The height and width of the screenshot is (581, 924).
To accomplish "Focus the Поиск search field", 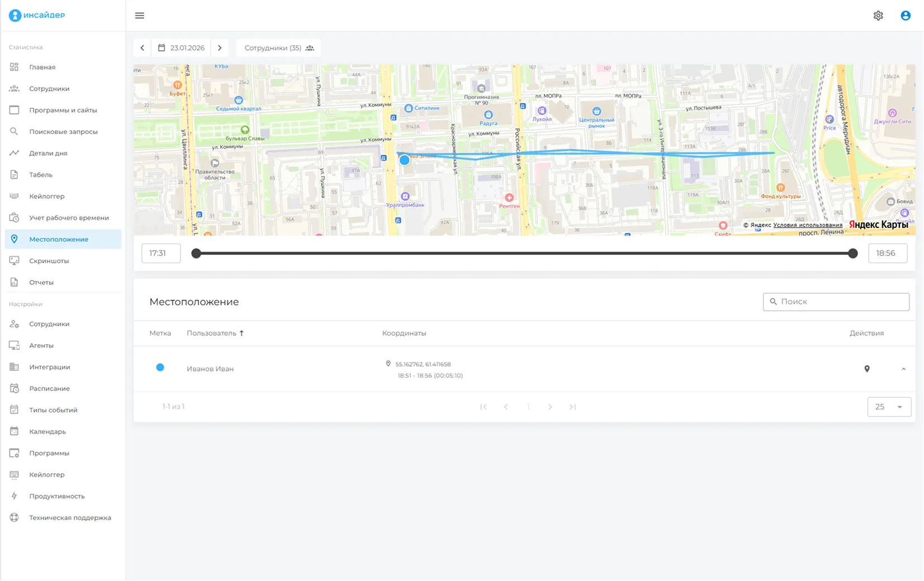I will click(x=836, y=302).
